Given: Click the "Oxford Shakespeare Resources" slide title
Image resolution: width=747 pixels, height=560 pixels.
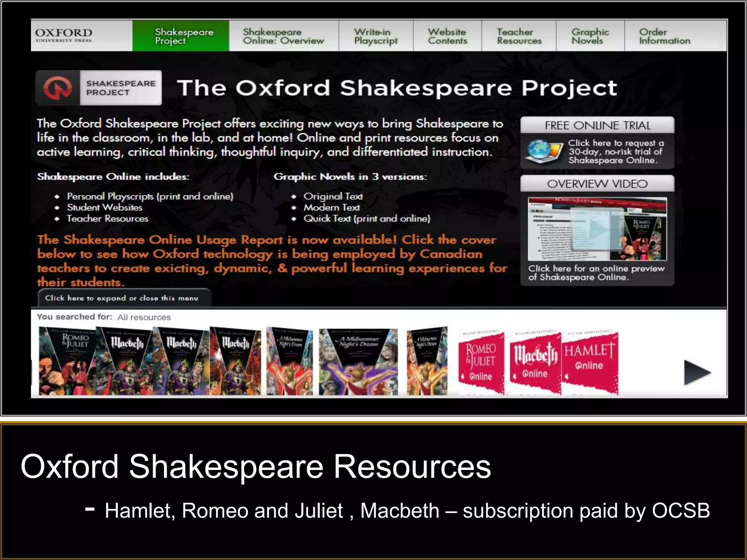Looking at the screenshot, I should 256,466.
